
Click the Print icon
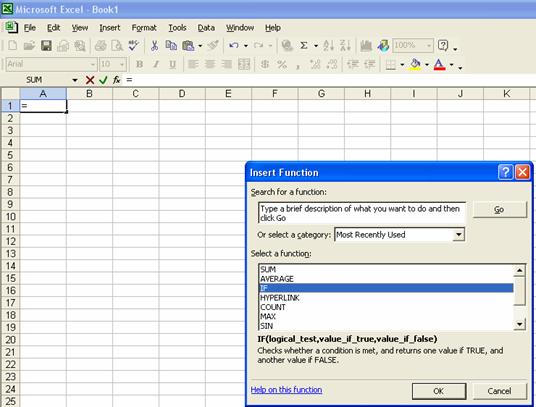coord(100,45)
